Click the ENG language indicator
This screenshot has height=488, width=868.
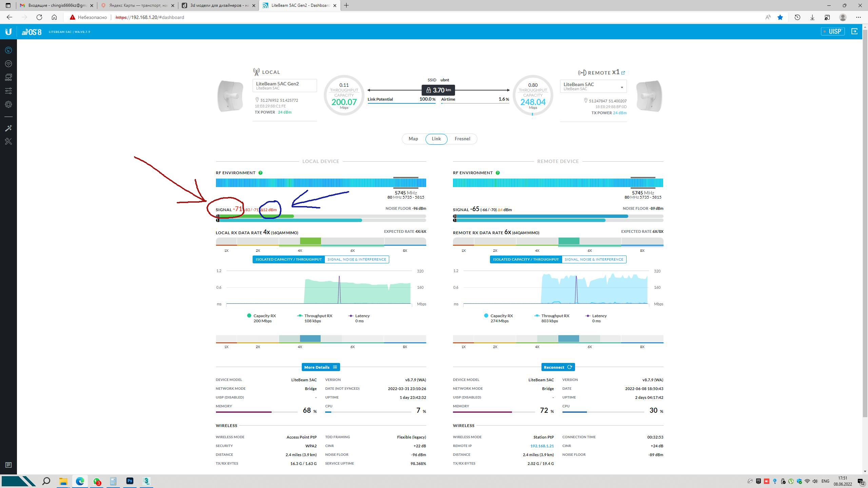[825, 481]
